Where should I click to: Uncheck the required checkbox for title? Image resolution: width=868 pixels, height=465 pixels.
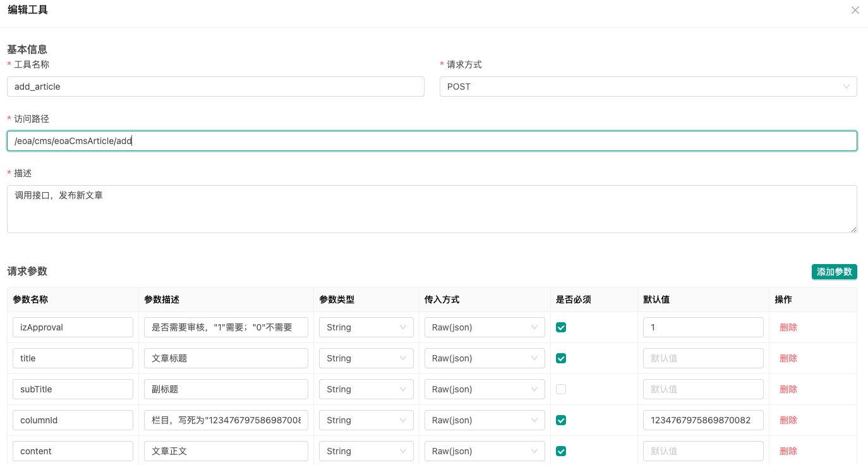561,358
